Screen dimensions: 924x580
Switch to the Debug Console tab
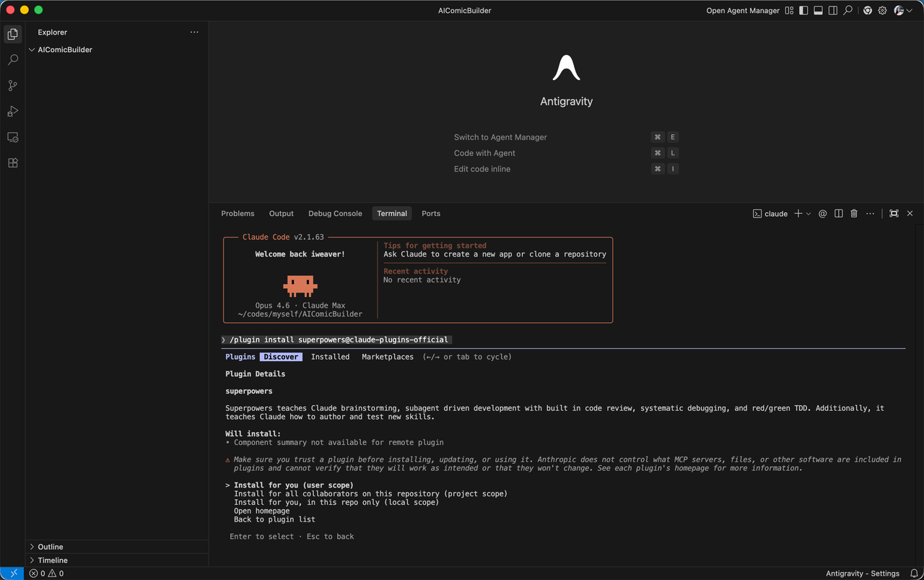pos(335,214)
